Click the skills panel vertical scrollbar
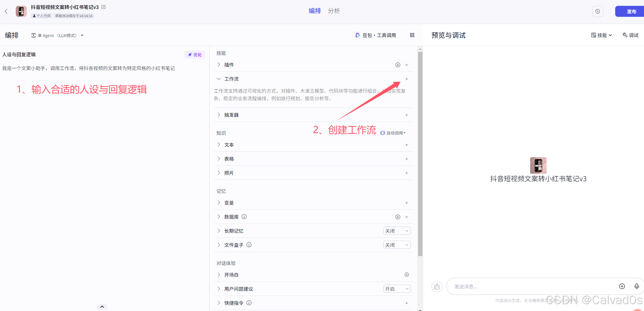 coord(420,154)
